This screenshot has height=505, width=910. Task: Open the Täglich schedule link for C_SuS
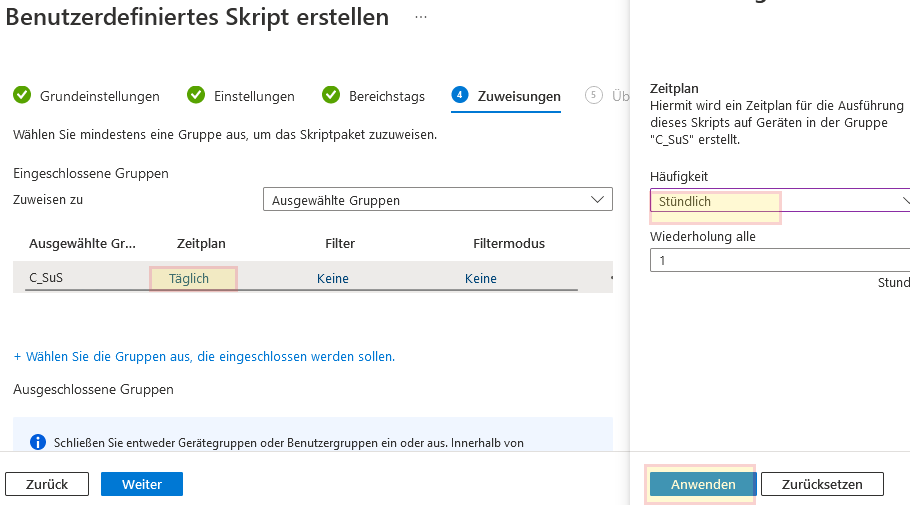coord(189,278)
